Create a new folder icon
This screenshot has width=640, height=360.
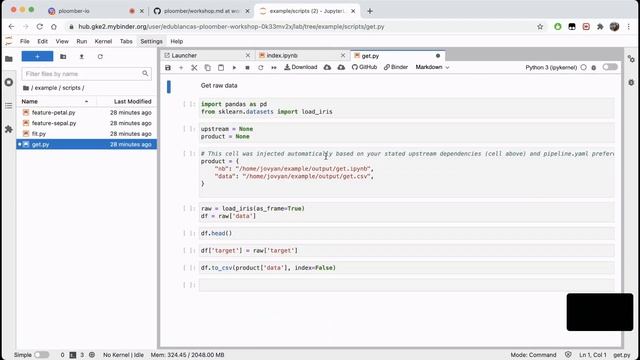point(63,57)
